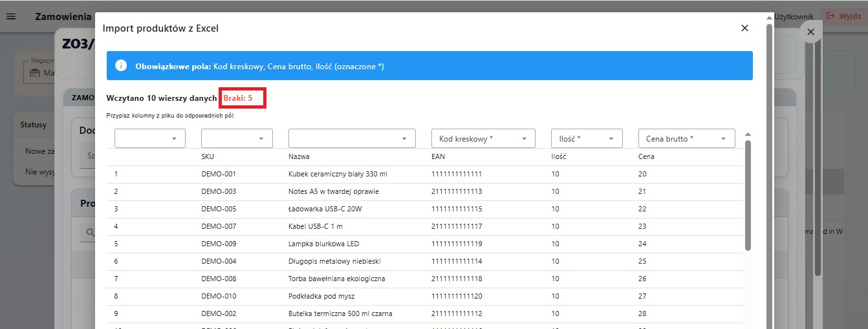The height and width of the screenshot is (329, 868).
Task: Open the Ilość * mapping dropdown
Action: click(587, 138)
